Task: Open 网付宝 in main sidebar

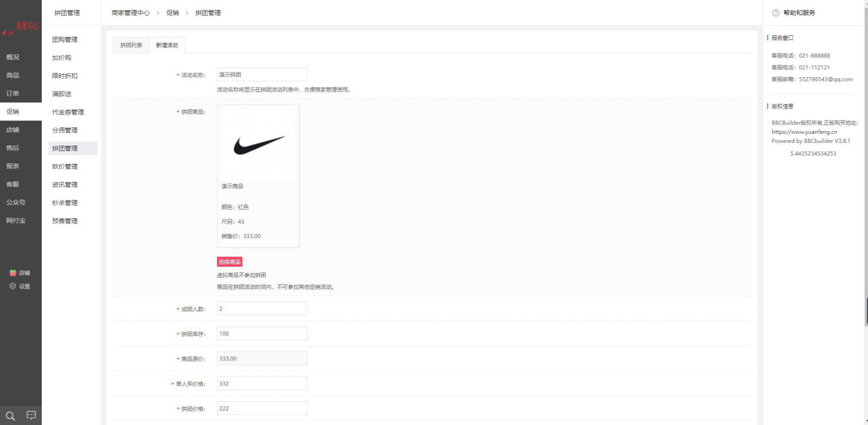Action: click(x=16, y=221)
